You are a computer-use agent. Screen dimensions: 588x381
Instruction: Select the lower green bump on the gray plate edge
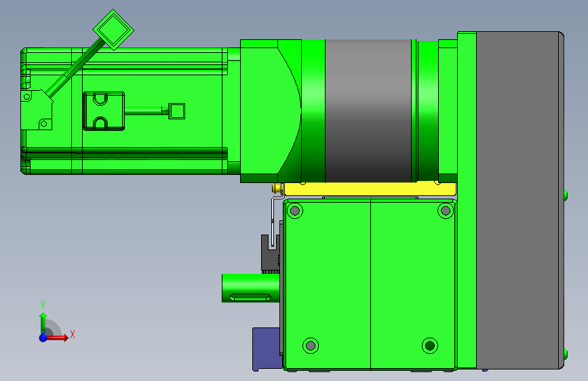(x=566, y=354)
